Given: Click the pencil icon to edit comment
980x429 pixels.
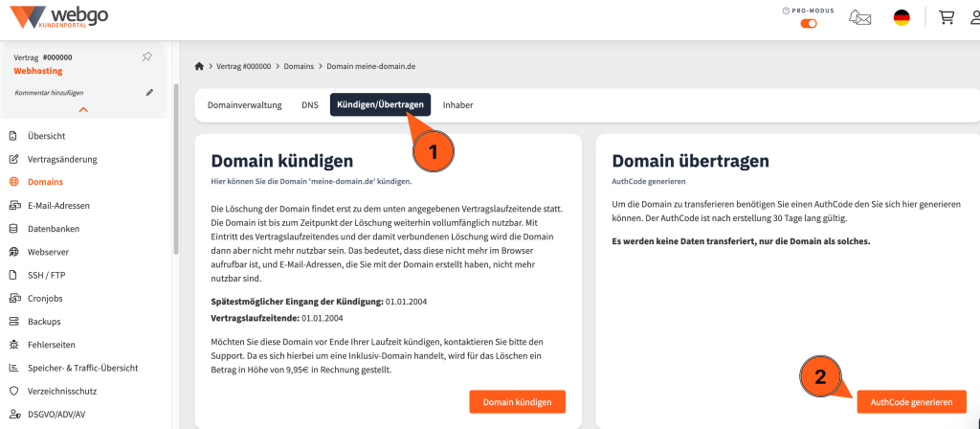Looking at the screenshot, I should 149,93.
